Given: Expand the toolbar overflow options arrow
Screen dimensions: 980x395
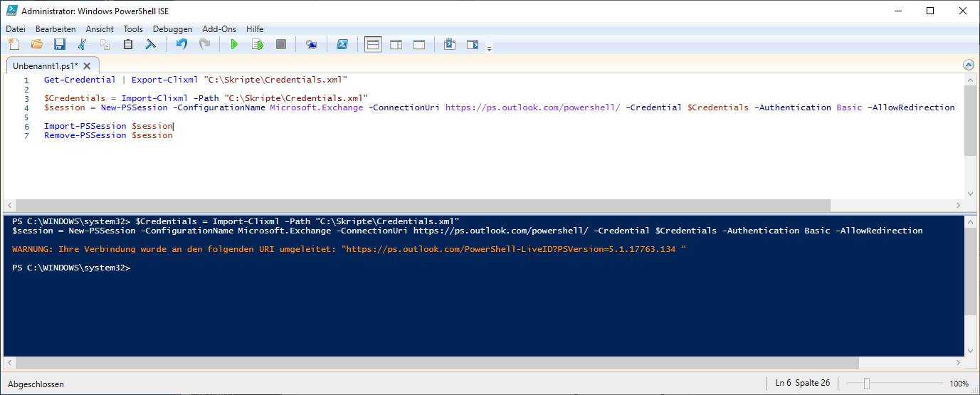Looking at the screenshot, I should (x=489, y=48).
